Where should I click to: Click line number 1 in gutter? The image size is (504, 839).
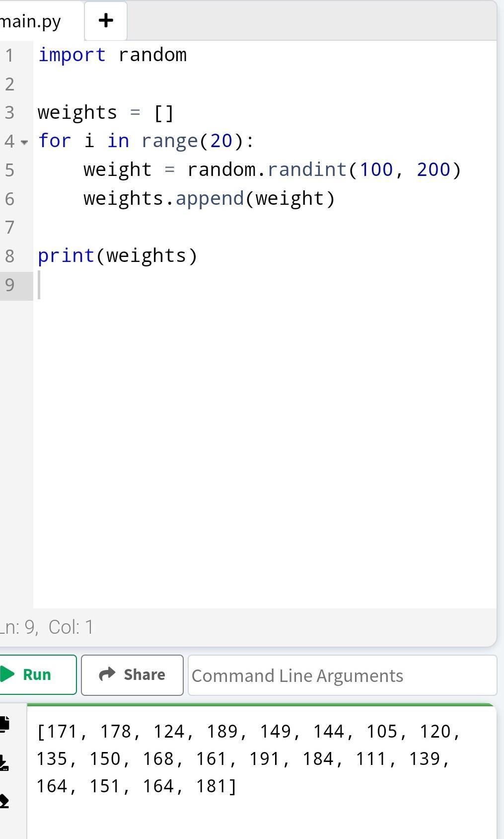point(10,55)
